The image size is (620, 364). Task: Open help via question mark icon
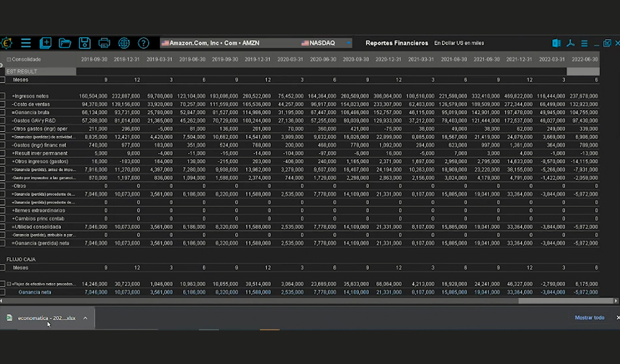(144, 43)
